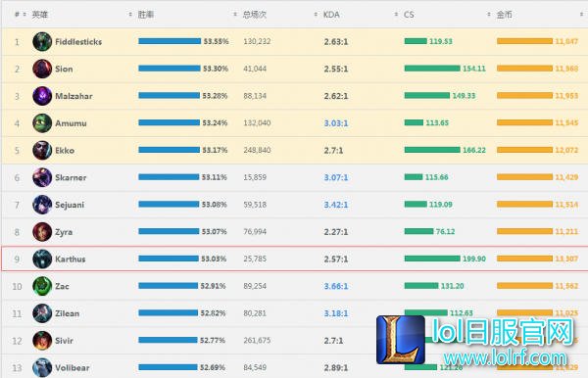Click the Zac champion portrait
The height and width of the screenshot is (378, 588).
coord(42,286)
